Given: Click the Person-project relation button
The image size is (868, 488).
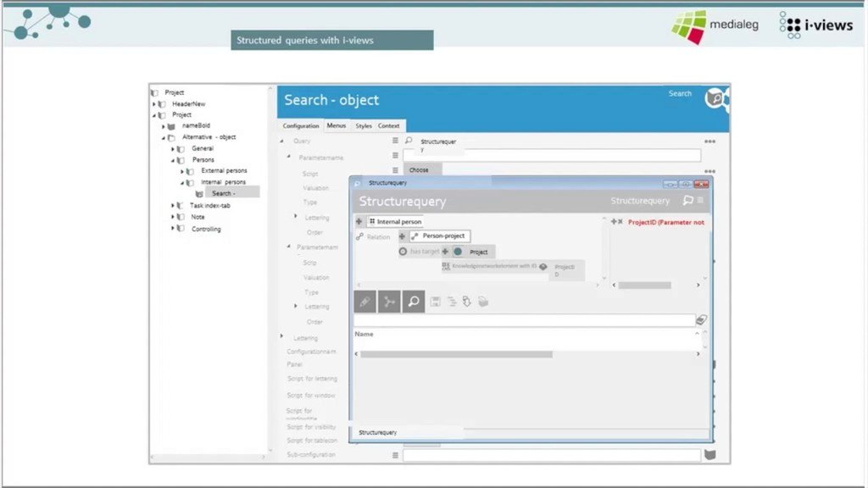Looking at the screenshot, I should coord(440,236).
